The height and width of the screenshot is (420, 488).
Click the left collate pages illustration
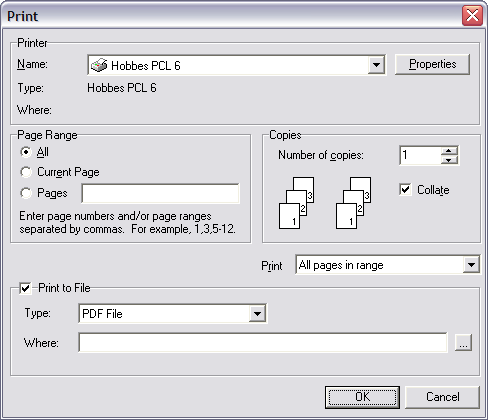point(296,203)
